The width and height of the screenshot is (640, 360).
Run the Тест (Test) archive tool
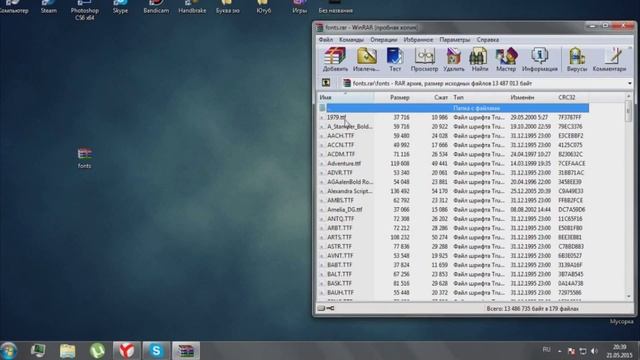pos(395,60)
